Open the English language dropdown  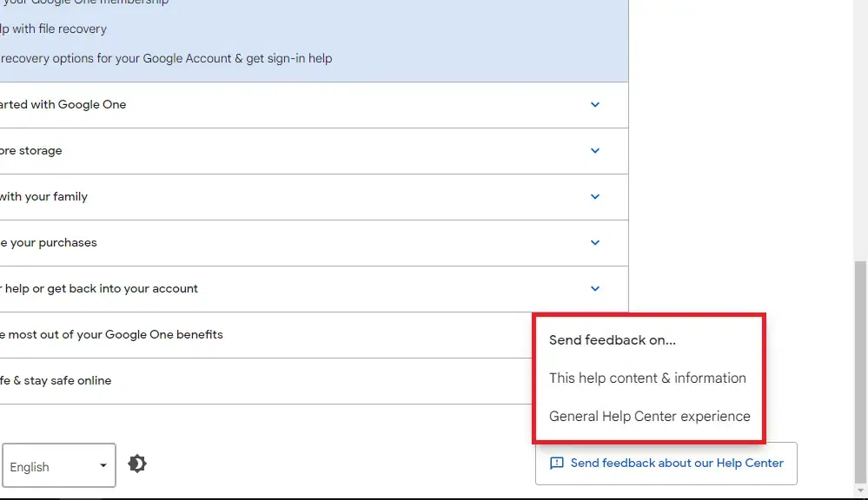point(59,467)
